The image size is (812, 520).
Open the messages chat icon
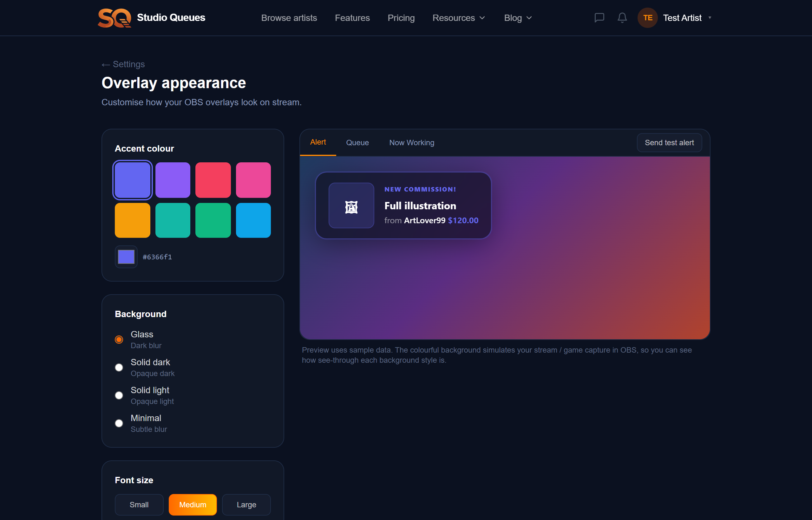tap(599, 17)
